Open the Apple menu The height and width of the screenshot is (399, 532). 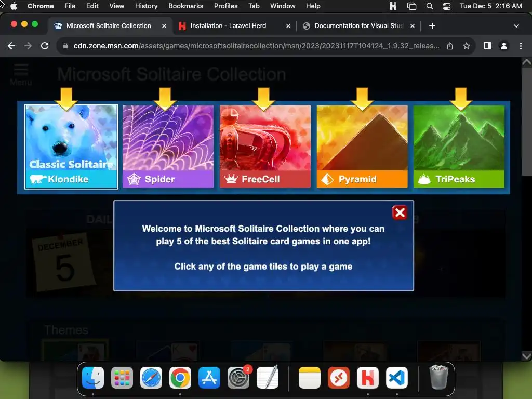[x=14, y=6]
